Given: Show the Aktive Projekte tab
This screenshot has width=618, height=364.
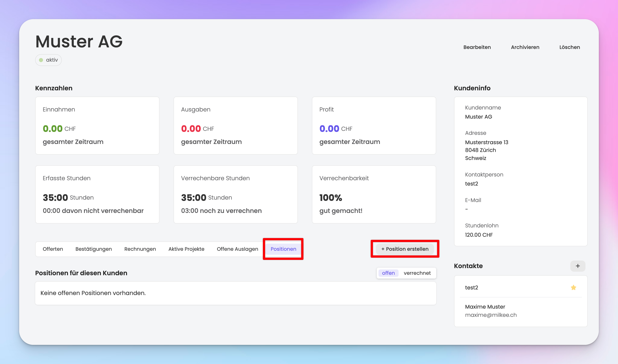Looking at the screenshot, I should [186, 249].
